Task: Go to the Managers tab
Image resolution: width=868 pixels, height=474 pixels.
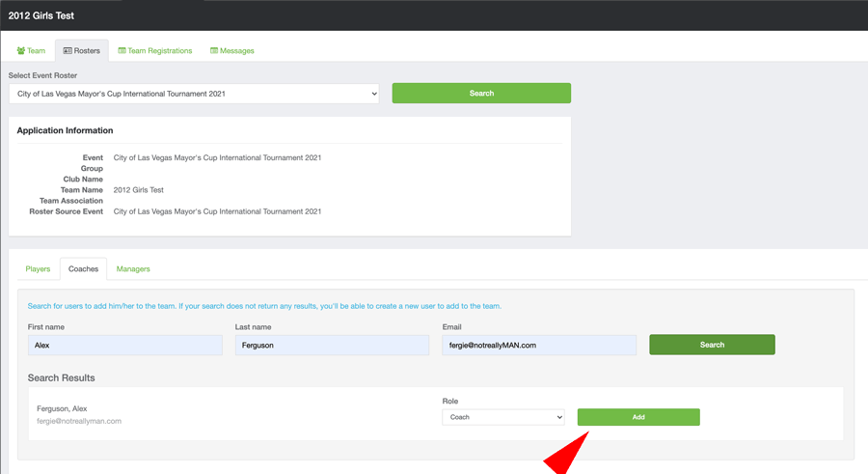Action: click(x=133, y=268)
